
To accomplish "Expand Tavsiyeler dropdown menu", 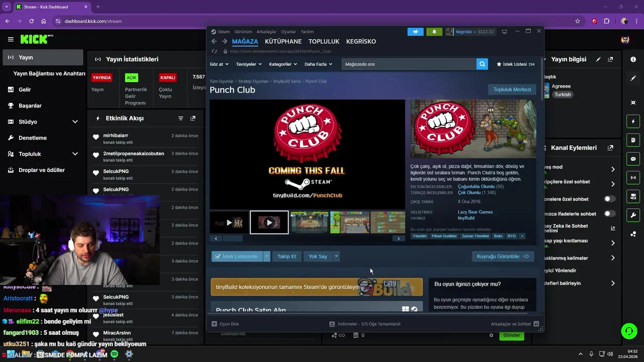I will pyautogui.click(x=249, y=64).
